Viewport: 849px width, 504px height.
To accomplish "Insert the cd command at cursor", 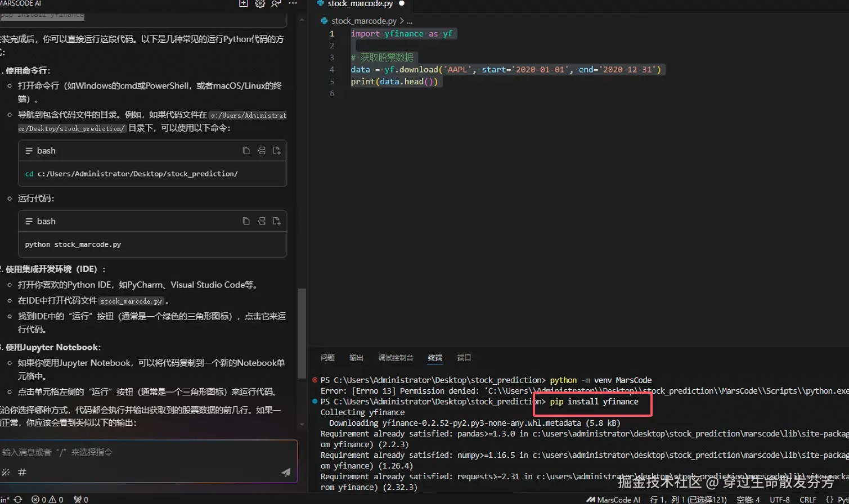I will 262,151.
